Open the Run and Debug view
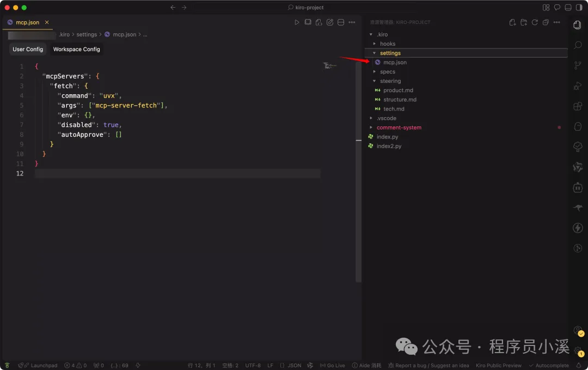588x370 pixels. [578, 86]
